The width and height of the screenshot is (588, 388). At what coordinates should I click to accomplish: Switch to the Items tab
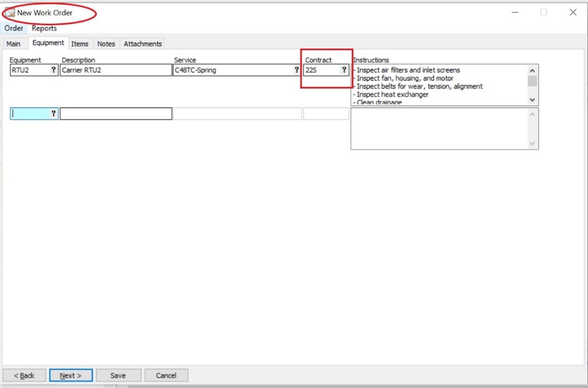tap(80, 44)
